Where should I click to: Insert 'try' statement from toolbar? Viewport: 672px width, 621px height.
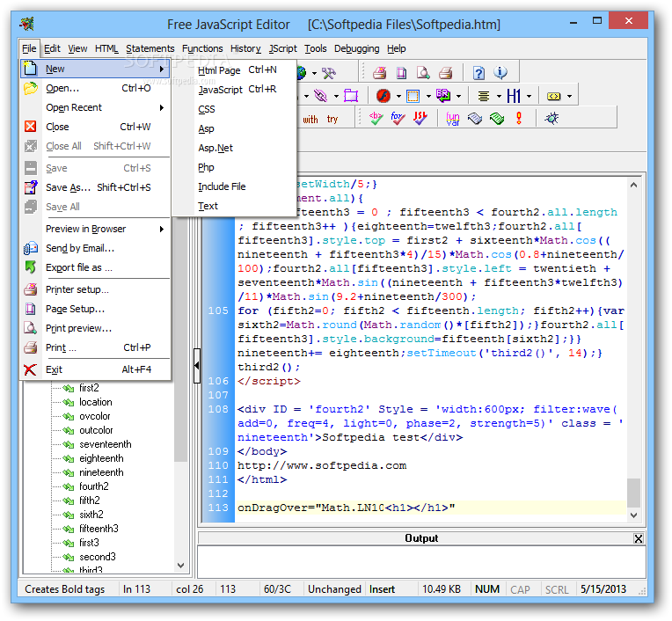[x=332, y=119]
